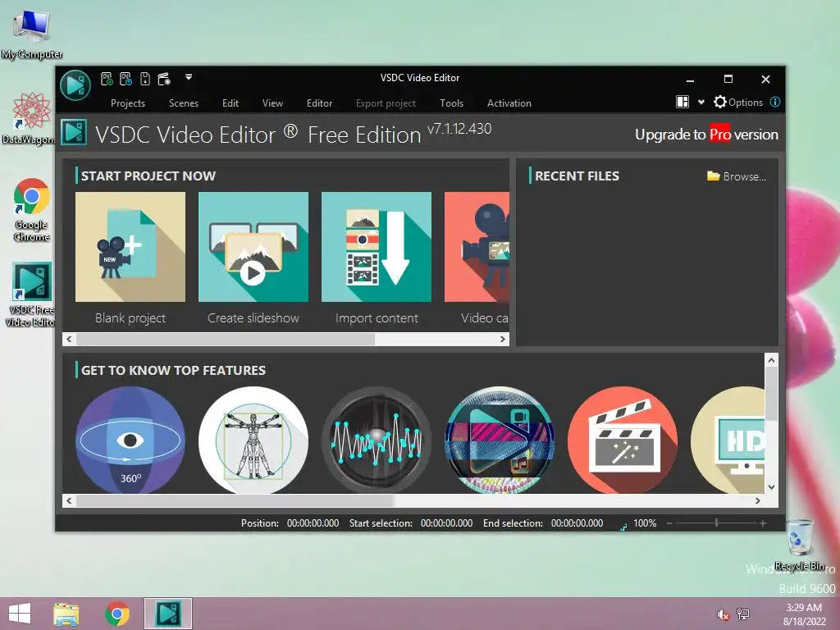
Task: Open the Activation menu
Action: pos(509,103)
